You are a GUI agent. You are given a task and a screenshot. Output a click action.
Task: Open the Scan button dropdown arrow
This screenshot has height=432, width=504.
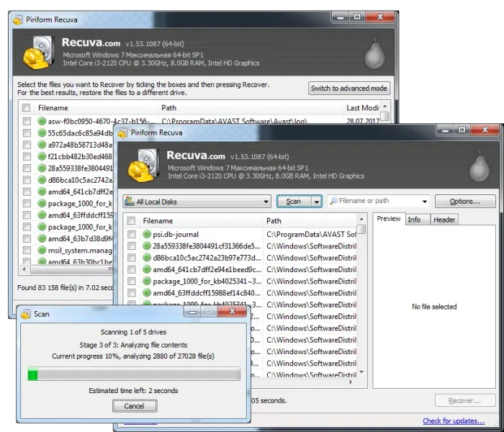317,202
